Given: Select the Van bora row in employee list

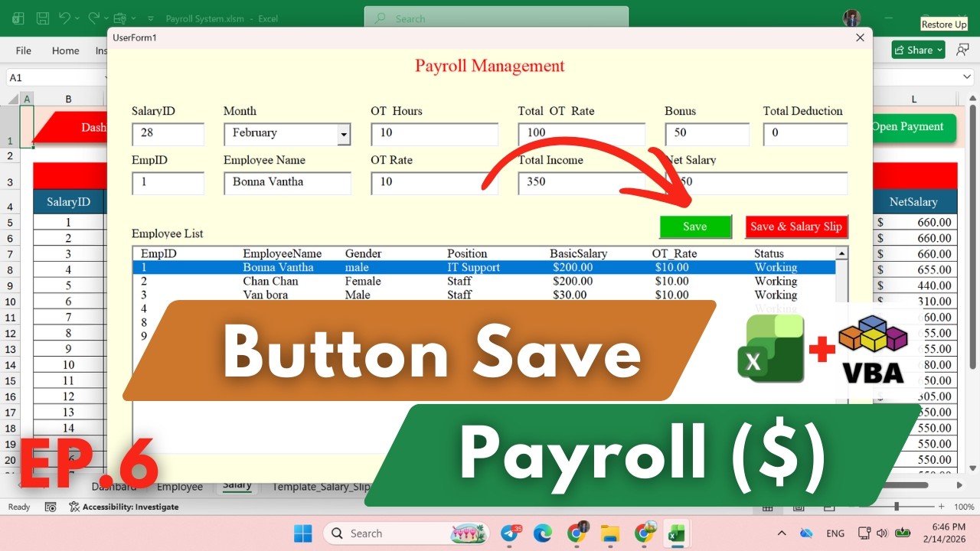Looking at the screenshot, I should (484, 295).
